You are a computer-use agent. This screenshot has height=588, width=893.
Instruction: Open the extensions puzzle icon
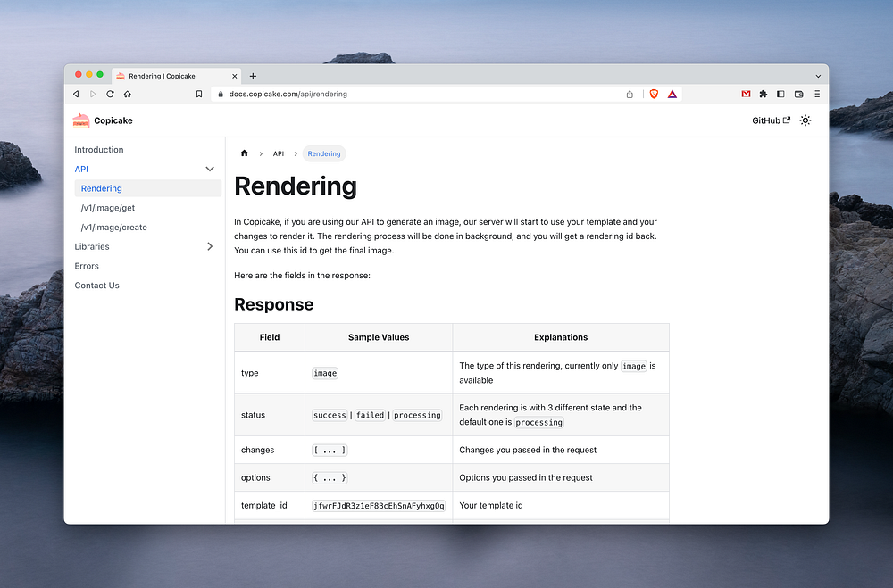pyautogui.click(x=764, y=94)
